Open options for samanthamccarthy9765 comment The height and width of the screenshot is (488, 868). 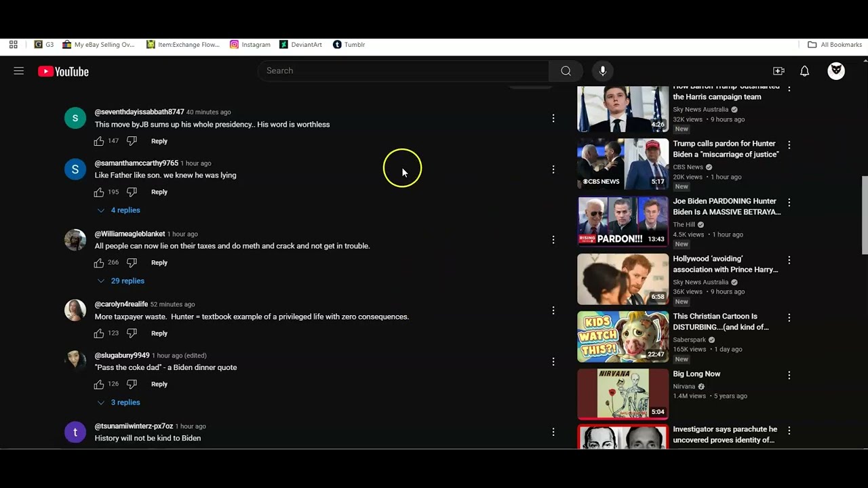point(553,169)
